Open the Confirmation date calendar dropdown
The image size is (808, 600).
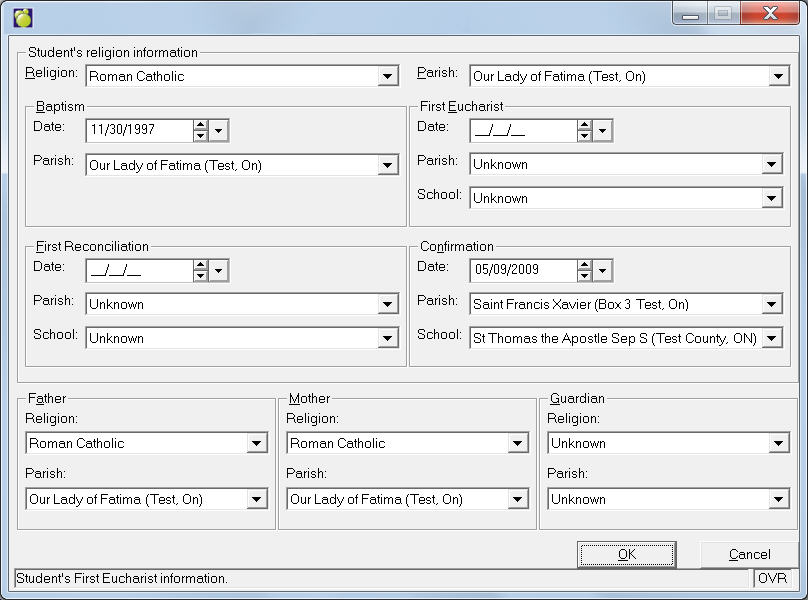coord(602,270)
